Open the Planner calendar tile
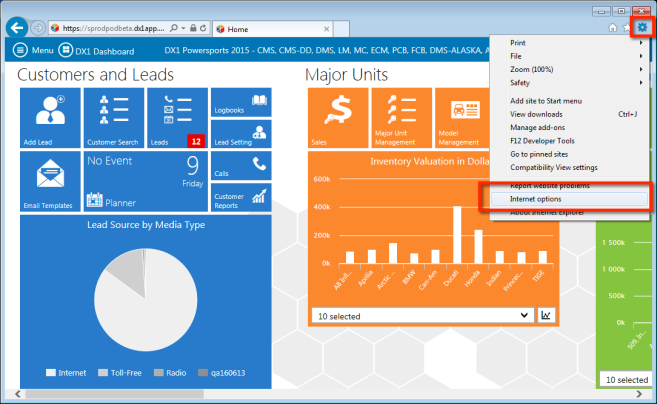The width and height of the screenshot is (657, 404). [x=146, y=181]
